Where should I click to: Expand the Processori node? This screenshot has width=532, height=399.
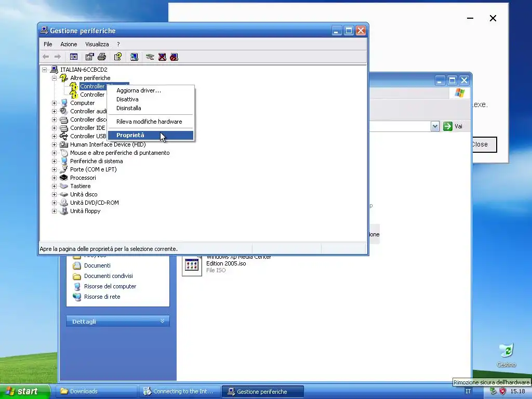tap(54, 178)
